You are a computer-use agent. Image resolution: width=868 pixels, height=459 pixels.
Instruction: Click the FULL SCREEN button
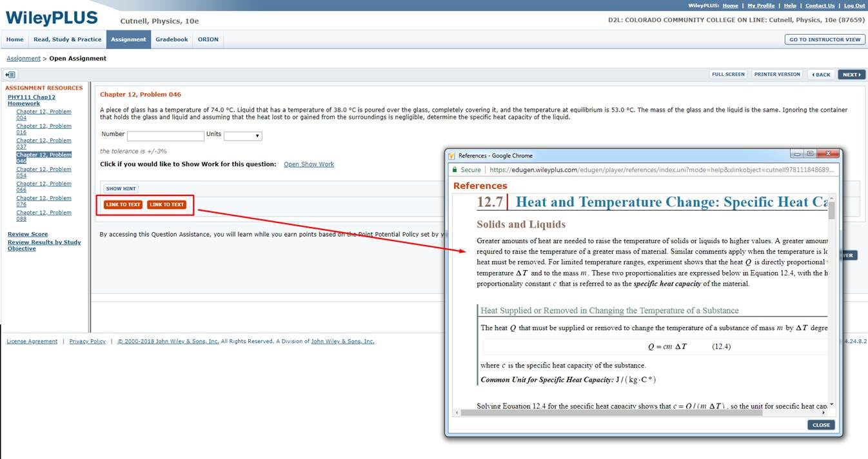(x=728, y=74)
